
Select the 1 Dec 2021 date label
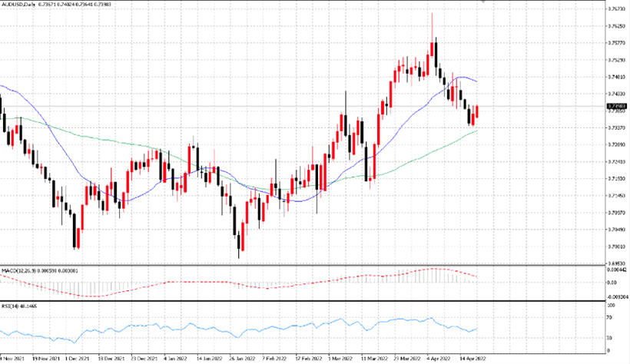pyautogui.click(x=77, y=359)
